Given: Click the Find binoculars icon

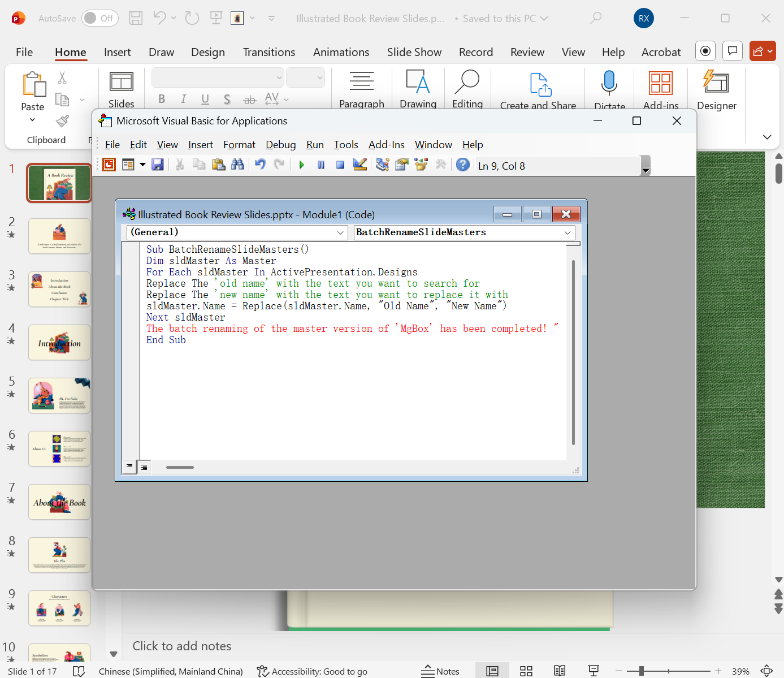Looking at the screenshot, I should (x=238, y=165).
